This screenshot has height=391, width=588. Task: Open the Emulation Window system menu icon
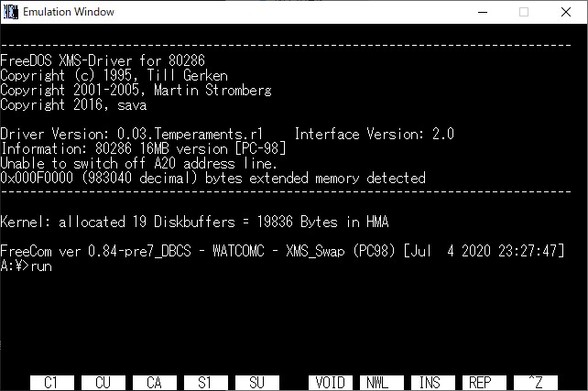[12, 12]
